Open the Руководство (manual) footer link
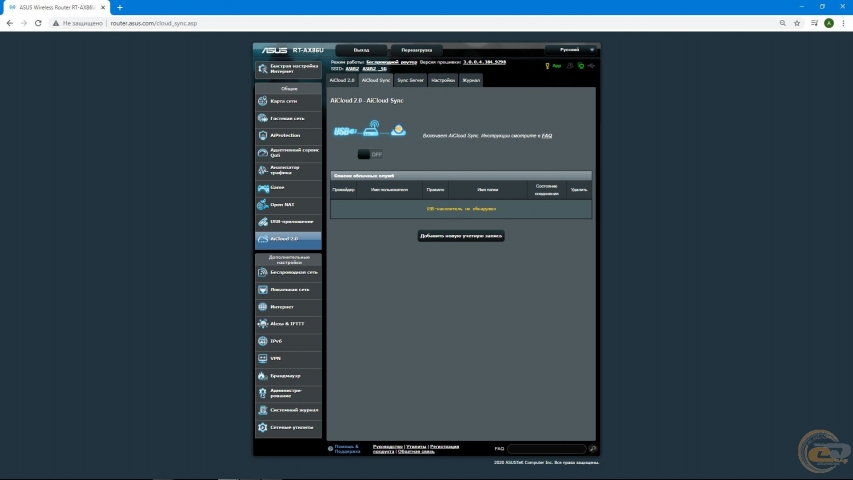 click(x=387, y=446)
